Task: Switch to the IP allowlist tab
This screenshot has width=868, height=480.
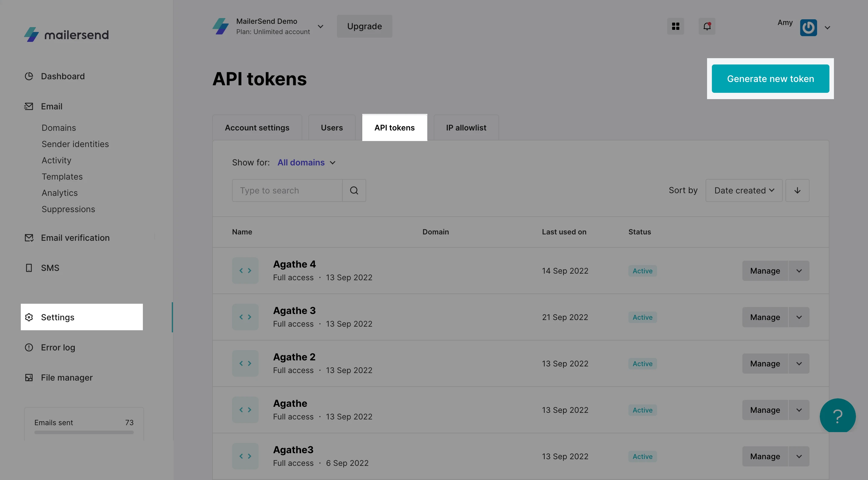Action: 466,128
